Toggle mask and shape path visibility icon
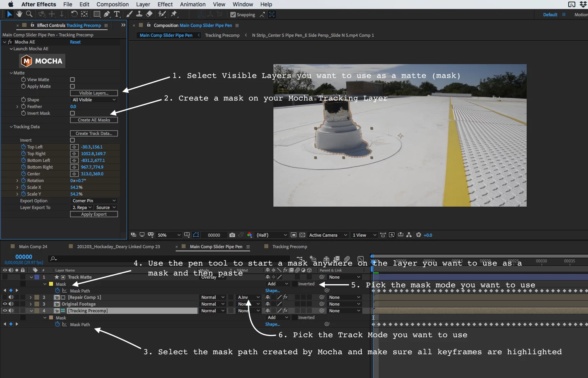 [196, 235]
